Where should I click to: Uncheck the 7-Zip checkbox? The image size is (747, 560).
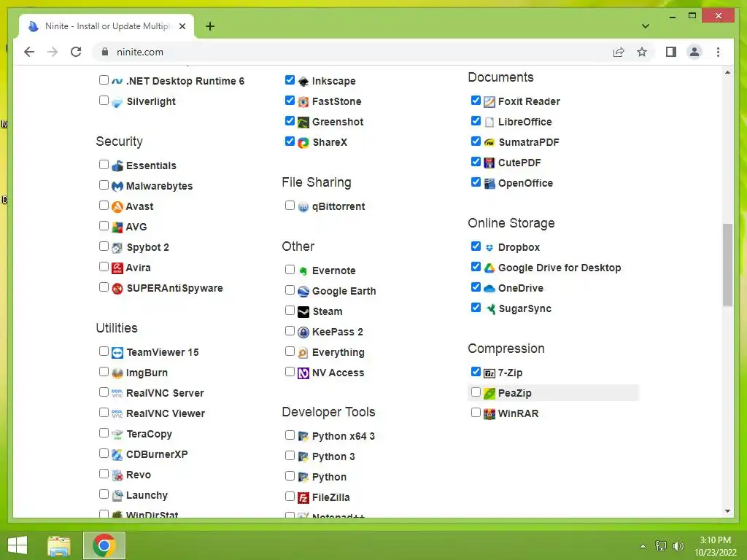point(476,371)
